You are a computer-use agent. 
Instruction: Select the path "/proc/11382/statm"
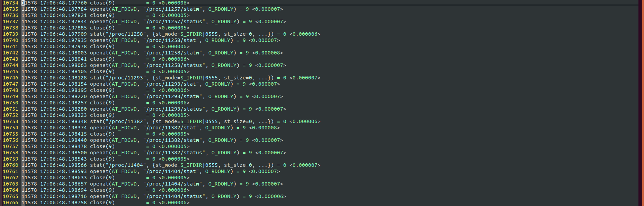(173, 140)
